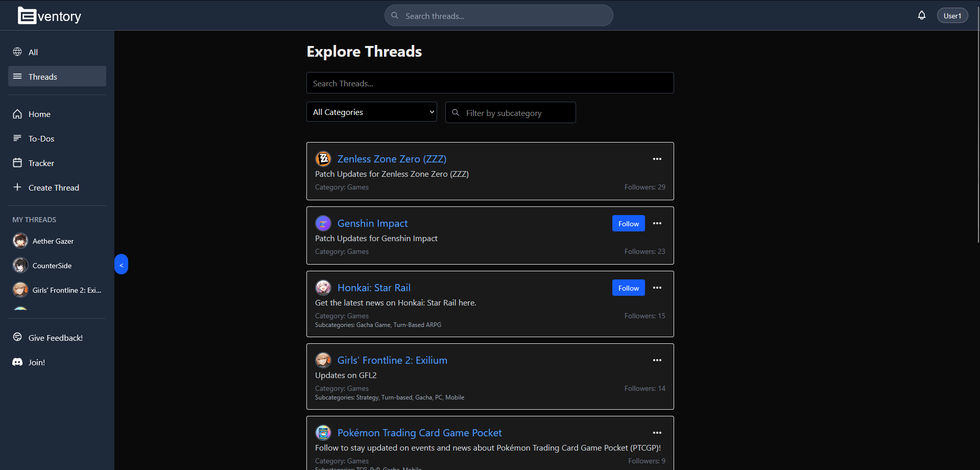Open the Genshin Impact thread title
Viewport: 980px width, 470px height.
tap(372, 223)
